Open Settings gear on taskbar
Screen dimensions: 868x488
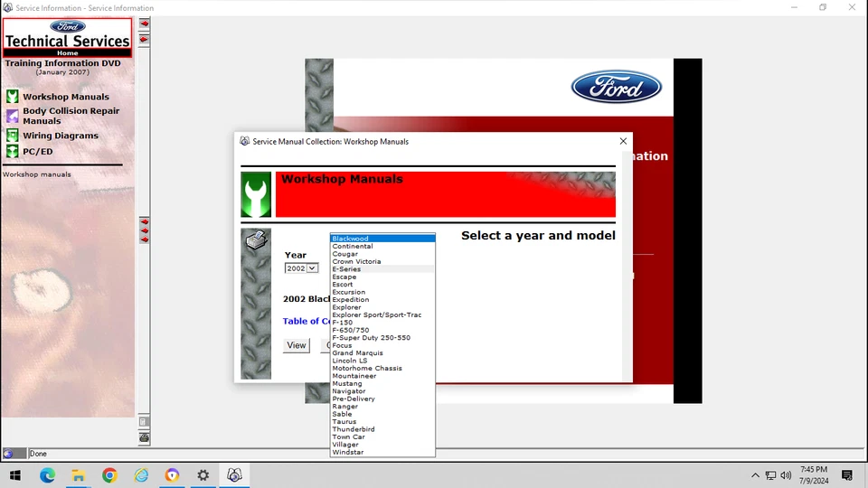[203, 475]
